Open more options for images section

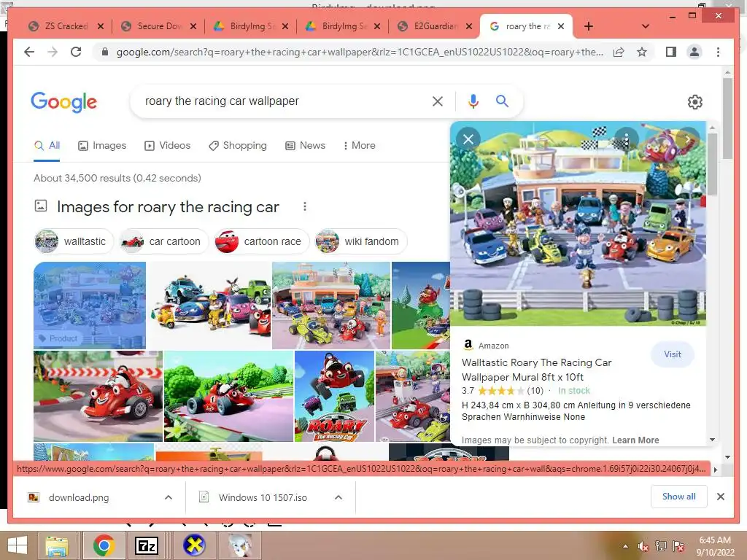[305, 206]
